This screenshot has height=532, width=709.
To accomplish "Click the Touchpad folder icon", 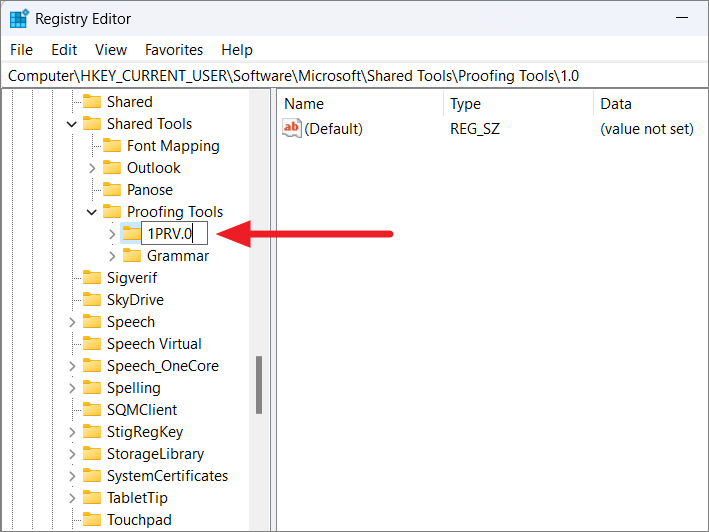I will click(x=92, y=520).
